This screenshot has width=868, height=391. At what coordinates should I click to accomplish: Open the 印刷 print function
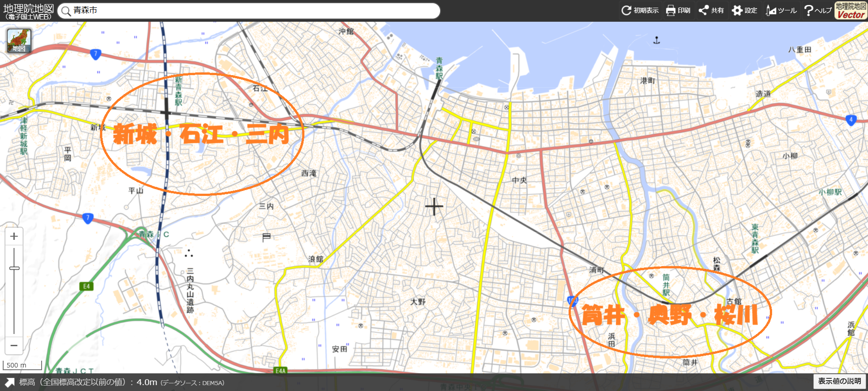[678, 10]
